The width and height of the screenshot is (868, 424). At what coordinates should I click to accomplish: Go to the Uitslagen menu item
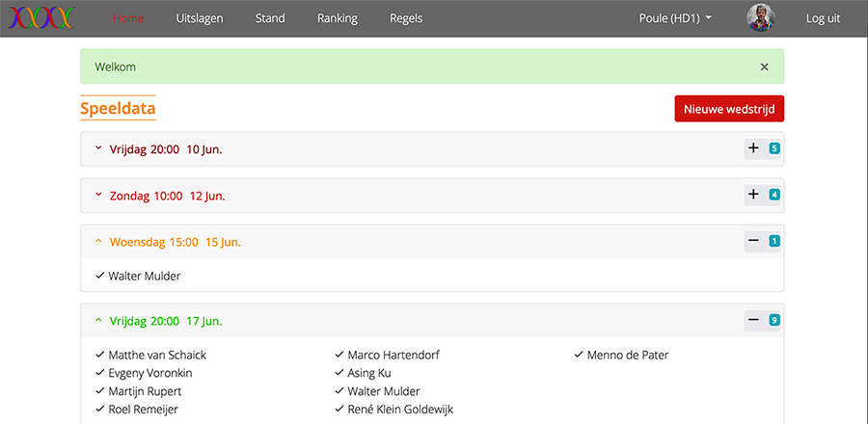pyautogui.click(x=200, y=18)
